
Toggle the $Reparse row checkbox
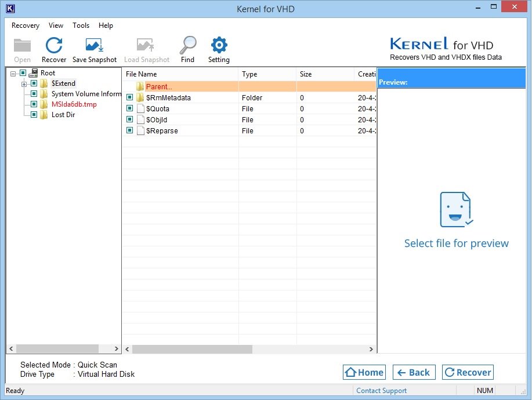click(129, 130)
